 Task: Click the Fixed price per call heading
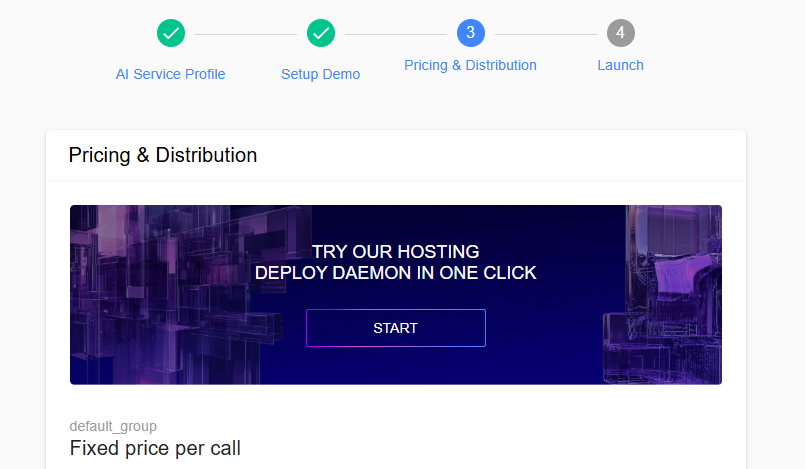coord(155,448)
